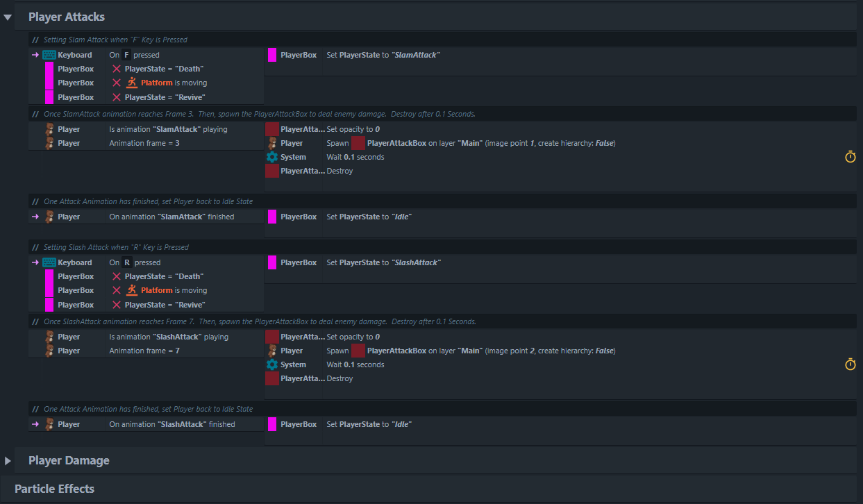
Task: Toggle inverted X on PlayerState = "Revive" under R
Action: pyautogui.click(x=117, y=305)
